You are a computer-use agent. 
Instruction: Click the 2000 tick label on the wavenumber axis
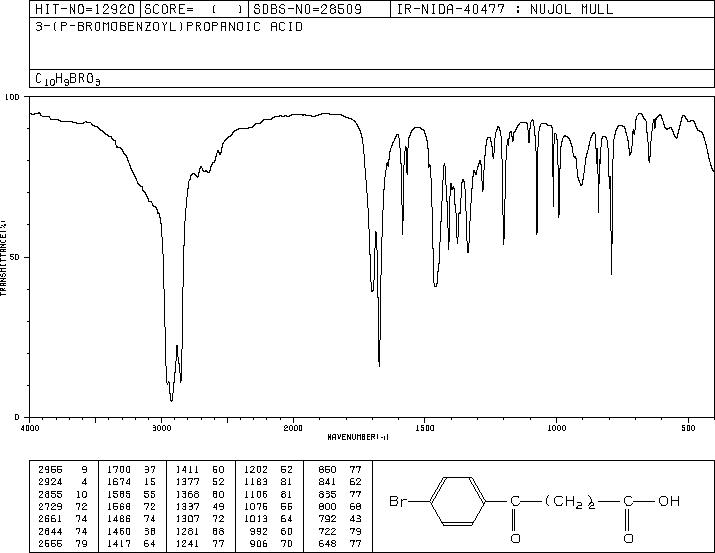[x=293, y=428]
